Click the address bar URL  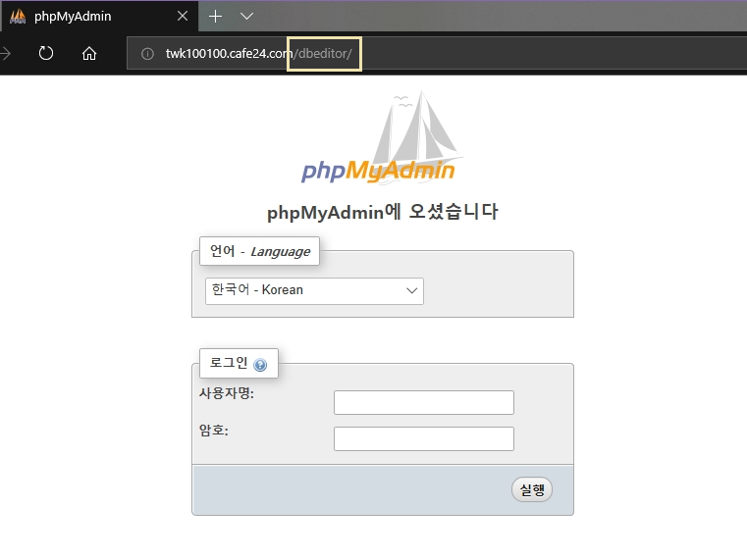pos(259,53)
